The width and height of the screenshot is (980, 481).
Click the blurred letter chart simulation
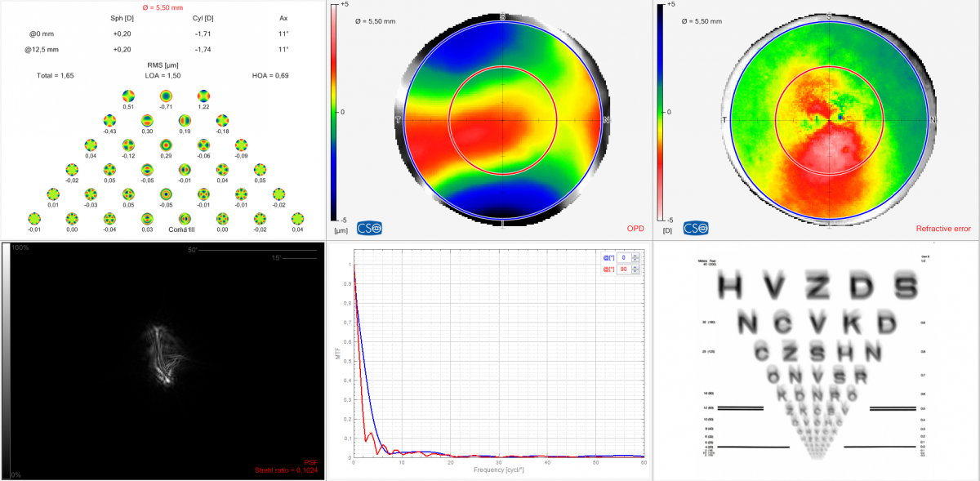(x=817, y=359)
